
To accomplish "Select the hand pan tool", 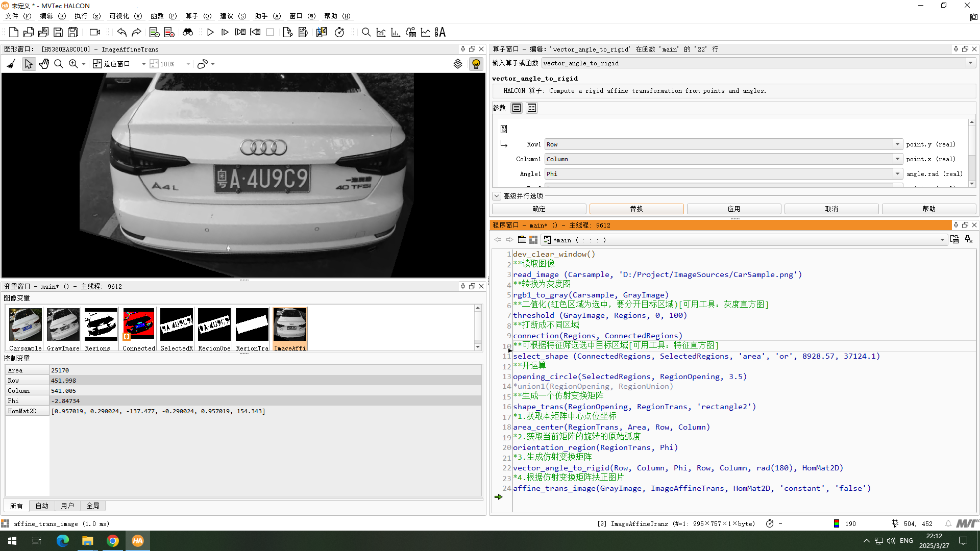I will (x=44, y=64).
